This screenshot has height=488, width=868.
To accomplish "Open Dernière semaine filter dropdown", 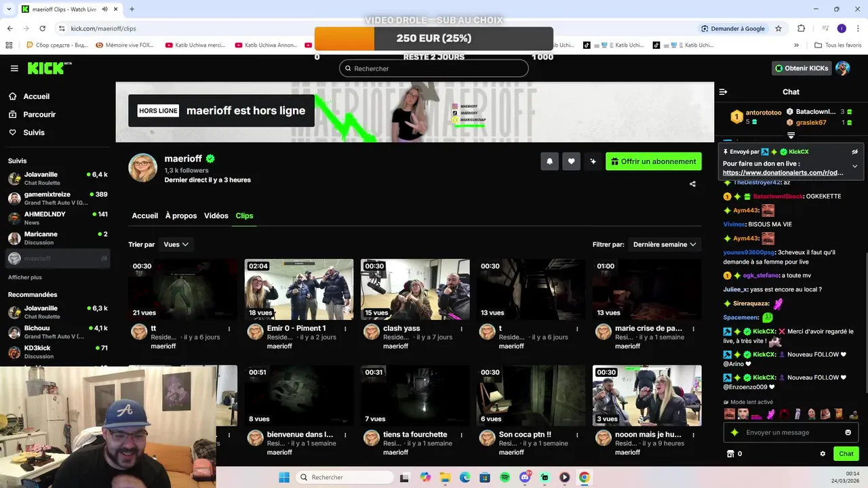I will pyautogui.click(x=665, y=244).
